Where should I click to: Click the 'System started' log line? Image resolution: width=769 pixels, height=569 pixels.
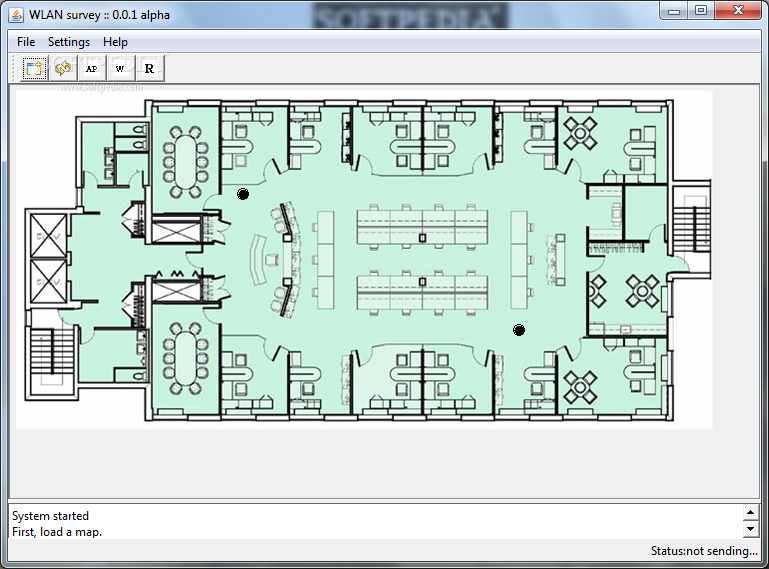click(x=51, y=516)
